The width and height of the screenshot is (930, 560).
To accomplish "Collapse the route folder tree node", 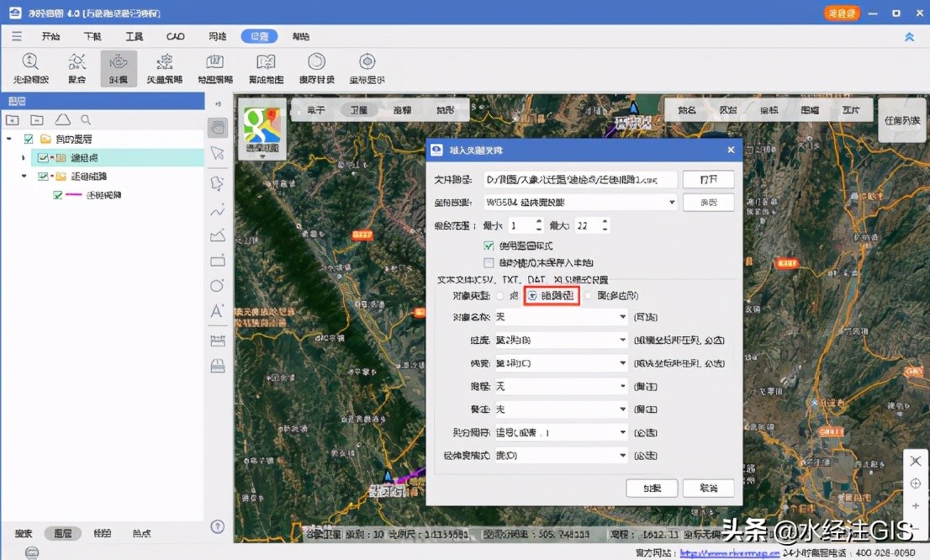I will pos(24,177).
